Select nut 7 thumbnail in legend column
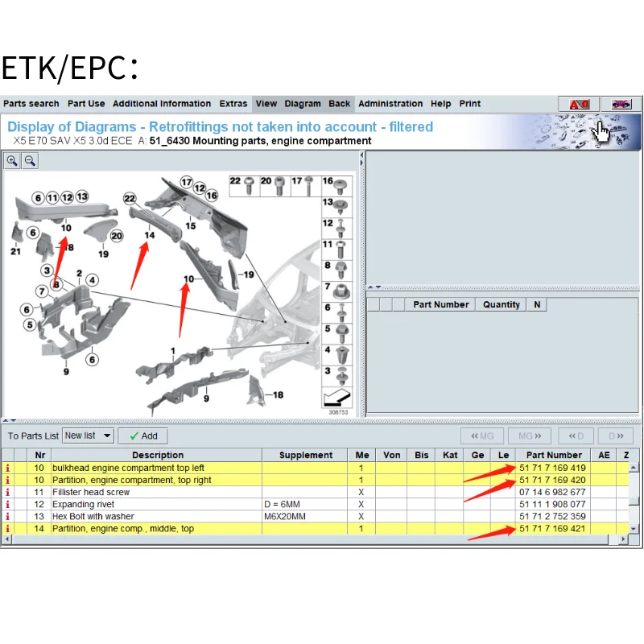The height and width of the screenshot is (644, 644). (x=336, y=291)
